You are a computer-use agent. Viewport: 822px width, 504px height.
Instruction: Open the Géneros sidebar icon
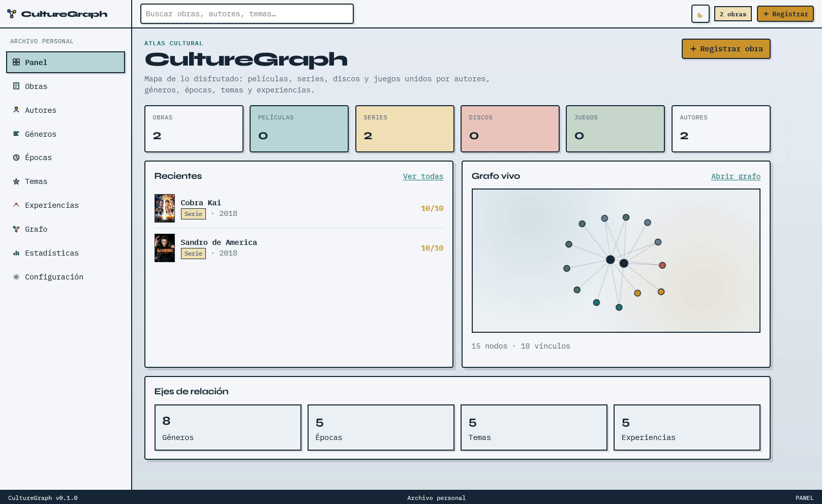(16, 134)
